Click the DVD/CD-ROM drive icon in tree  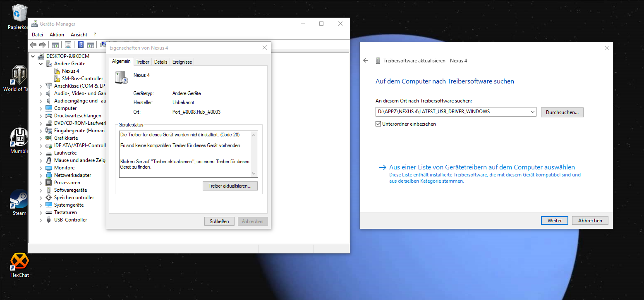tap(49, 123)
